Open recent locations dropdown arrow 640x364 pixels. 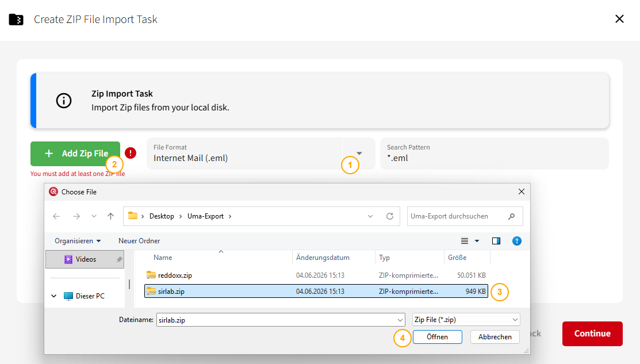coord(94,216)
